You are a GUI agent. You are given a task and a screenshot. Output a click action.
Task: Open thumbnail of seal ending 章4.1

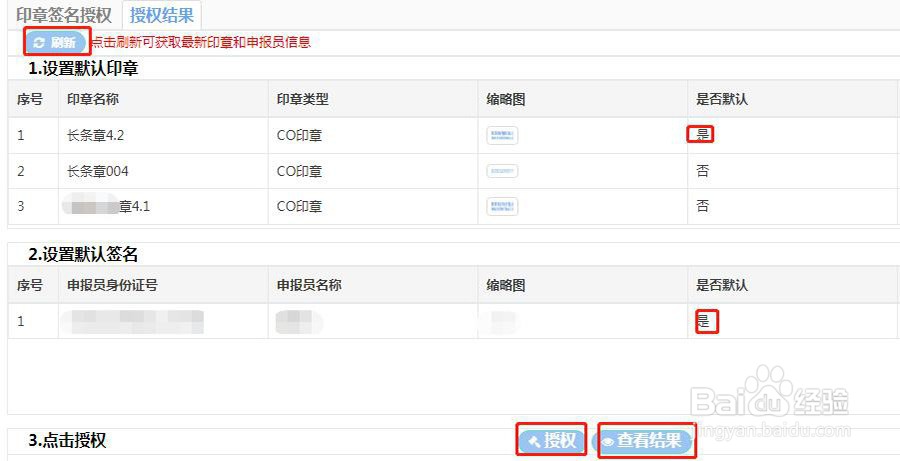click(x=502, y=207)
